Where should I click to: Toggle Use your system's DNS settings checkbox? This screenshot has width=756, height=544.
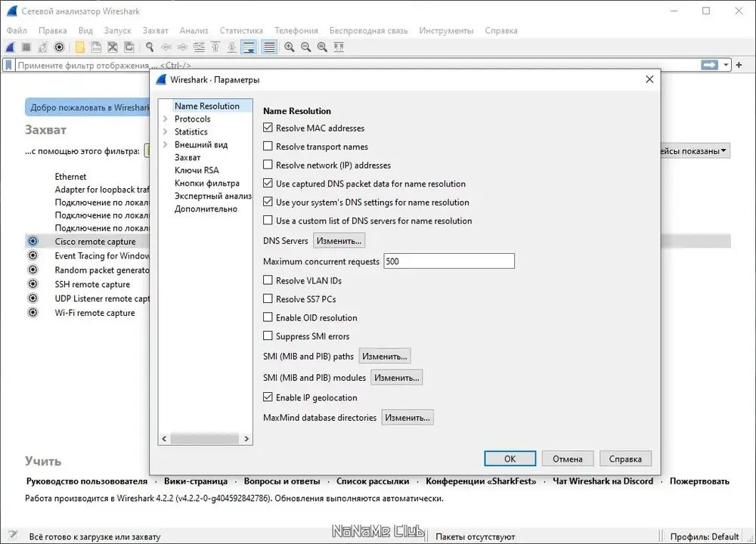[x=268, y=202]
